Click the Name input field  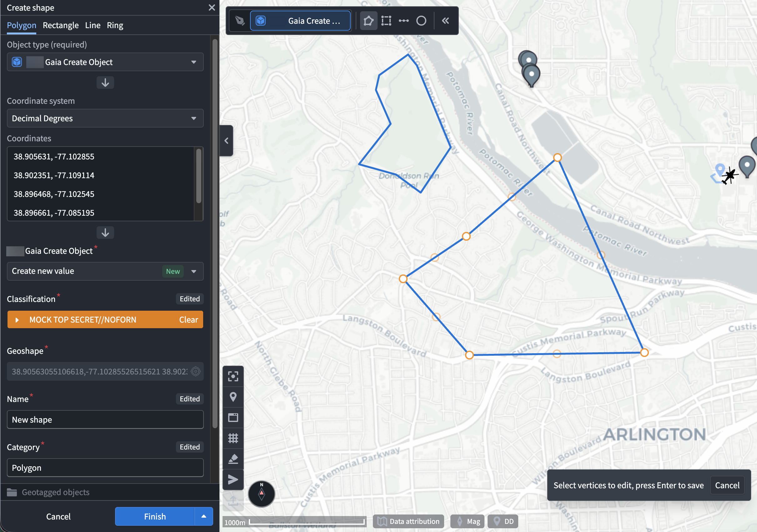pos(105,419)
